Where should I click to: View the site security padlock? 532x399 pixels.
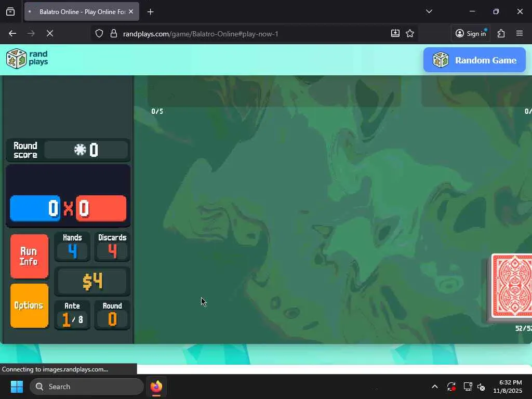point(114,34)
